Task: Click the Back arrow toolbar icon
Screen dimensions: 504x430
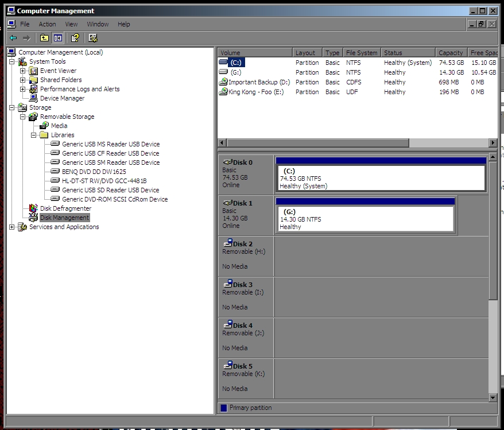Action: [13, 38]
